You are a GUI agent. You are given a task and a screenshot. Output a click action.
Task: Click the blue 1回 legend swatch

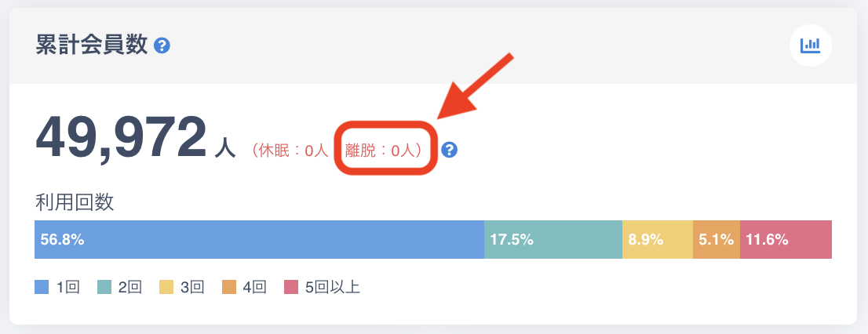[42, 288]
